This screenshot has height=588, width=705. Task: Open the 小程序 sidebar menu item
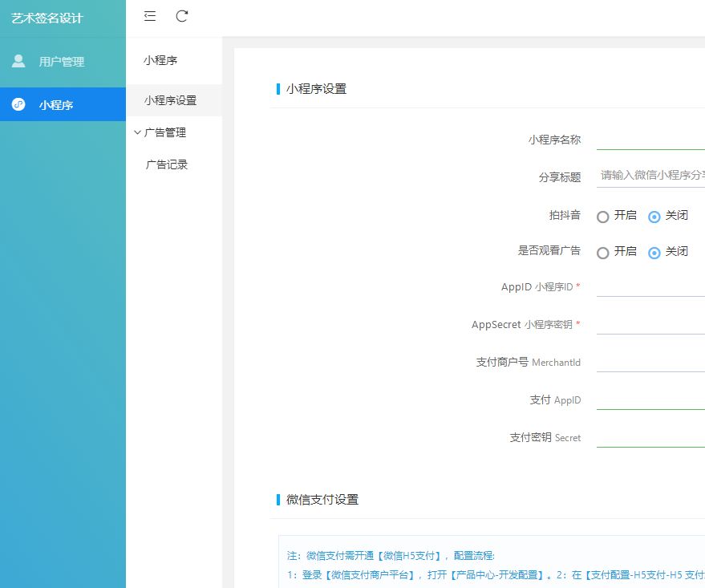tap(56, 104)
